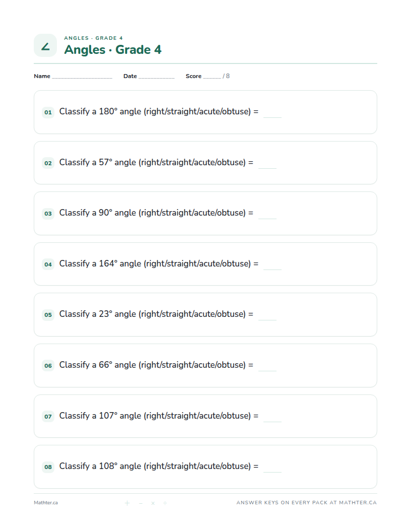The image size is (411, 532).
Task: Select the question number badge 06
Action: (x=48, y=366)
